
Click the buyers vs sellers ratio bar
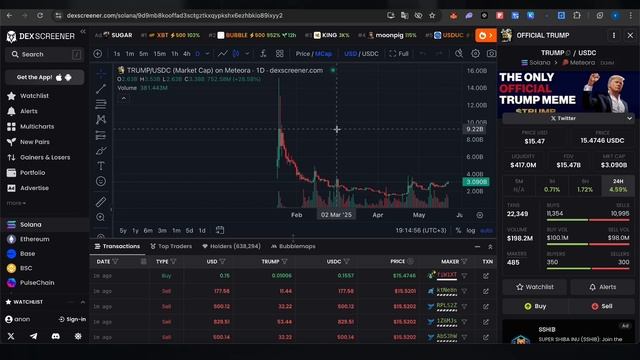click(x=588, y=269)
